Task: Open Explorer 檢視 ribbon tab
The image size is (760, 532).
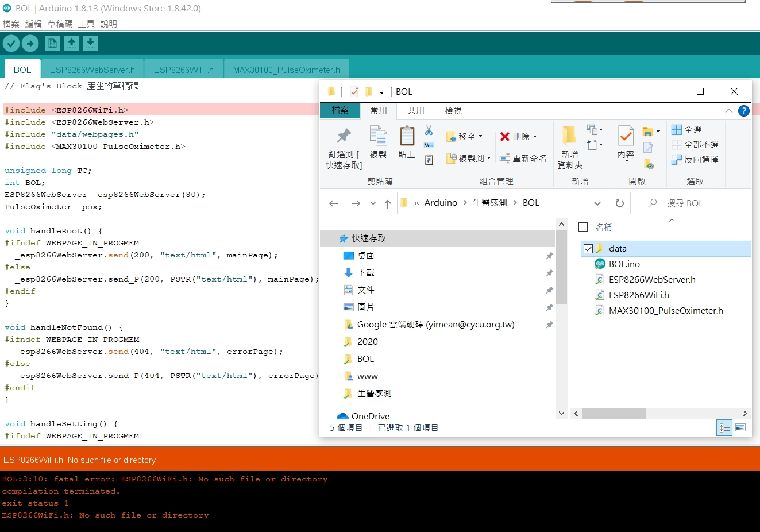Action: click(x=453, y=111)
